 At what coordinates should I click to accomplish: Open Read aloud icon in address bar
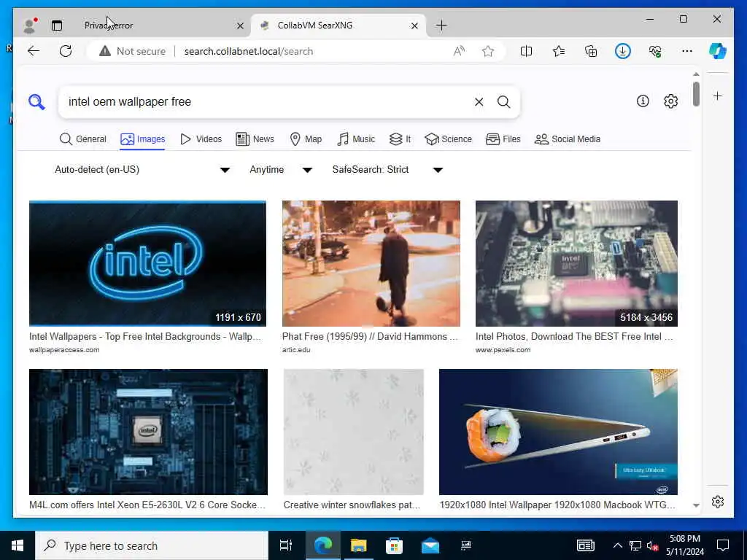pyautogui.click(x=459, y=51)
